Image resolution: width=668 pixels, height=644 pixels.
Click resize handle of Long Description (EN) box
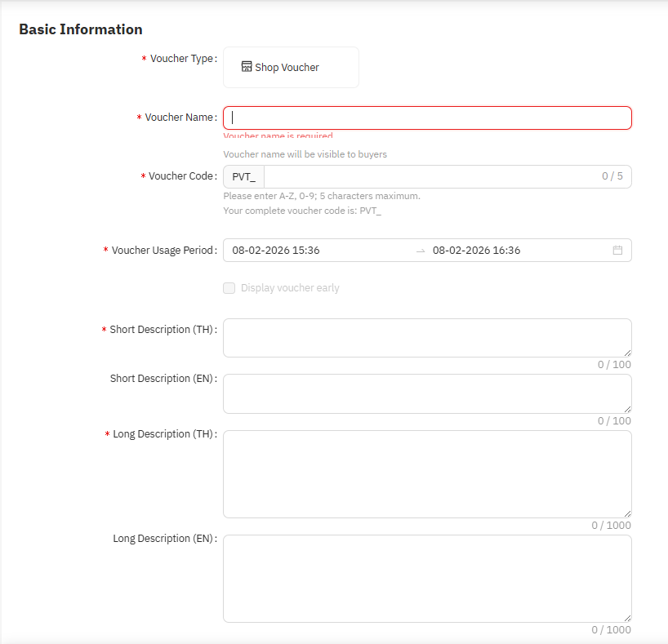pyautogui.click(x=626, y=617)
